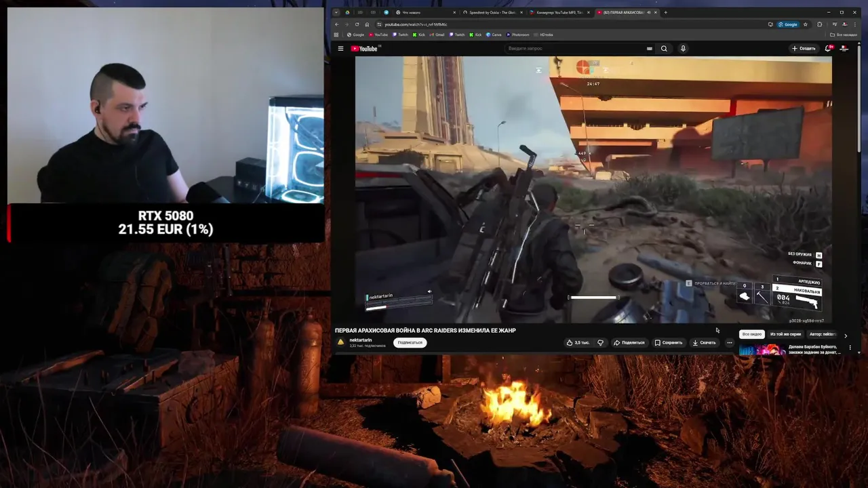Open browser extensions puzzle icon

pyautogui.click(x=819, y=24)
